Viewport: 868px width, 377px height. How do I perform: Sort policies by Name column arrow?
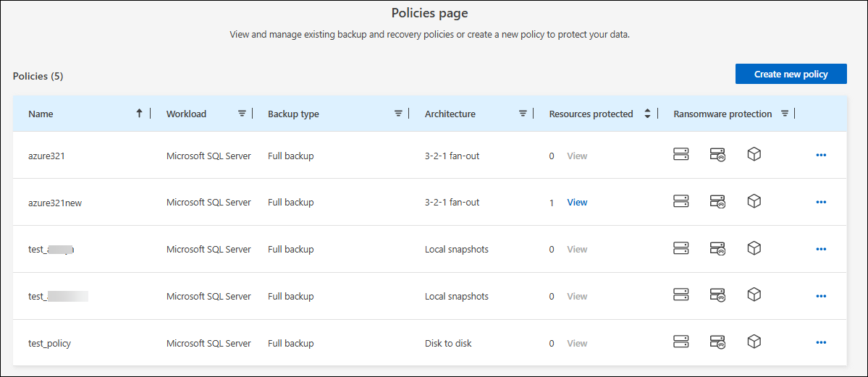point(139,114)
